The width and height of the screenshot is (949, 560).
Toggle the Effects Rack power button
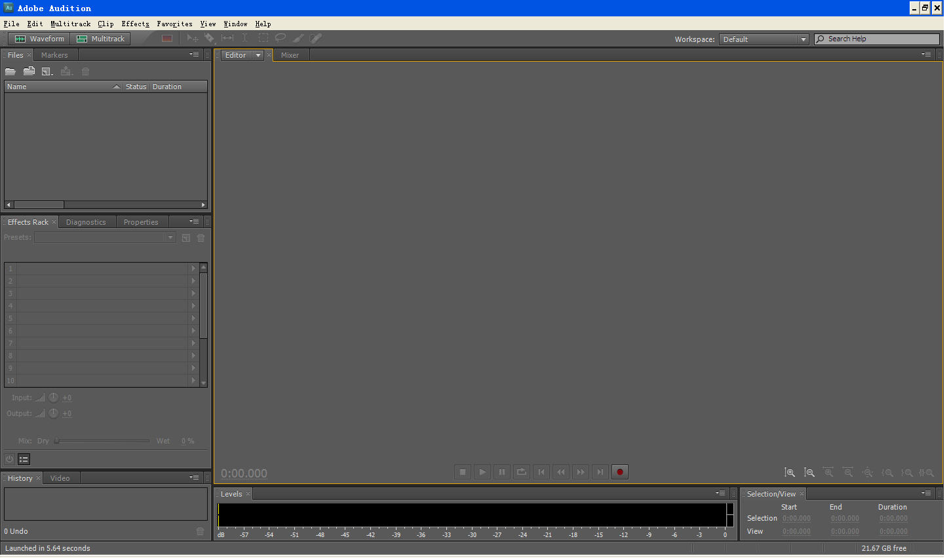9,459
